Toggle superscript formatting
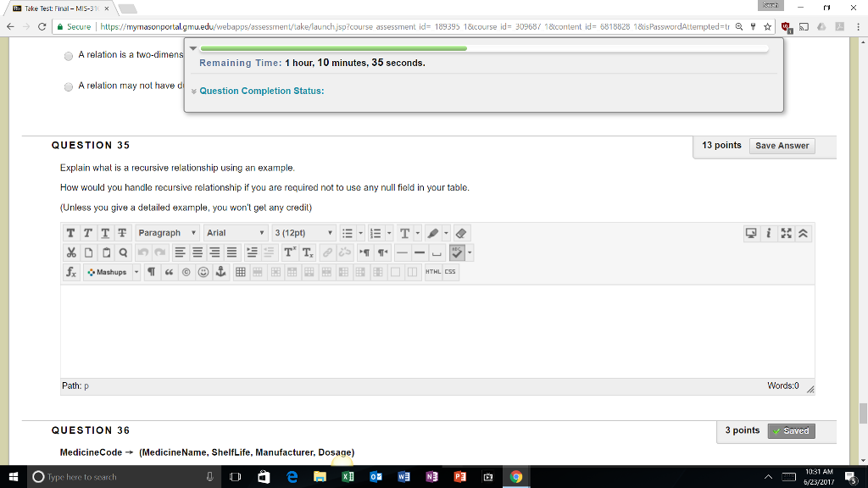This screenshot has width=868, height=488. coord(291,252)
